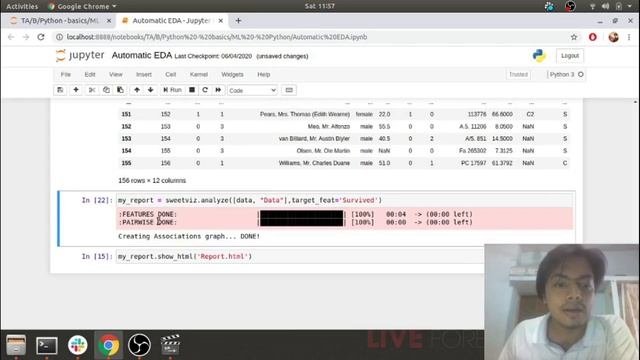Screen dimensions: 640x360
Task: Click the 'Creating Associations graph... DONE!' output
Action: point(189,236)
